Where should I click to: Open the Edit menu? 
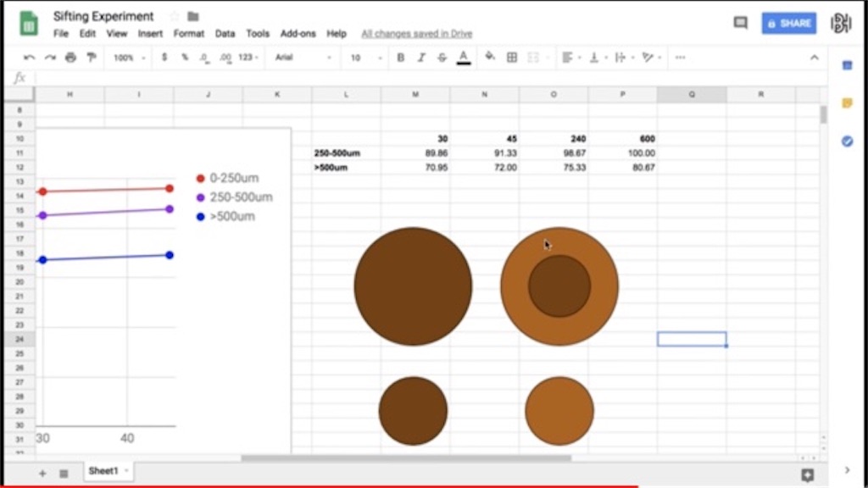(x=87, y=34)
